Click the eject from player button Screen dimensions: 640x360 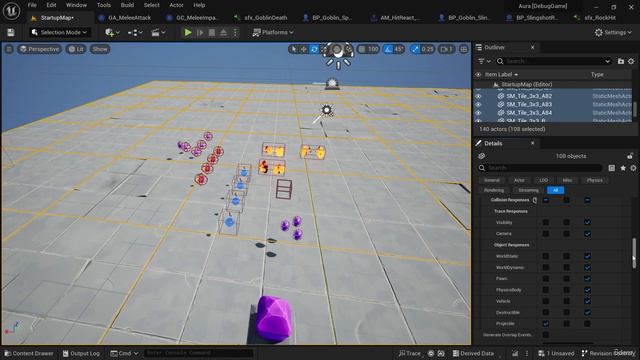[x=223, y=32]
